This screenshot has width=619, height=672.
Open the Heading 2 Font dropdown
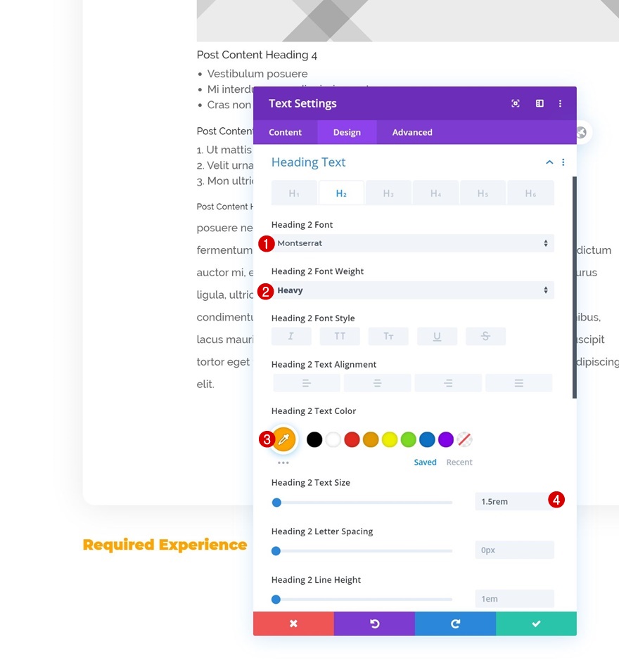tap(412, 243)
